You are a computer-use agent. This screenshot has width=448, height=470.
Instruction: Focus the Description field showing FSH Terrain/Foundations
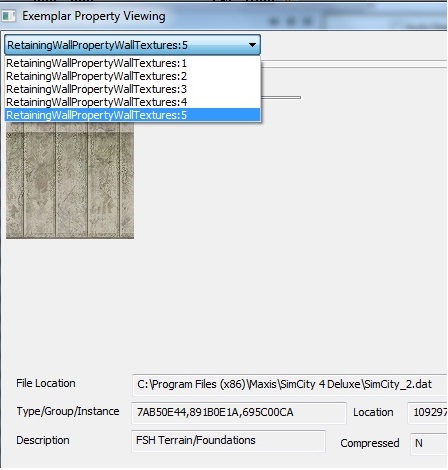click(228, 441)
